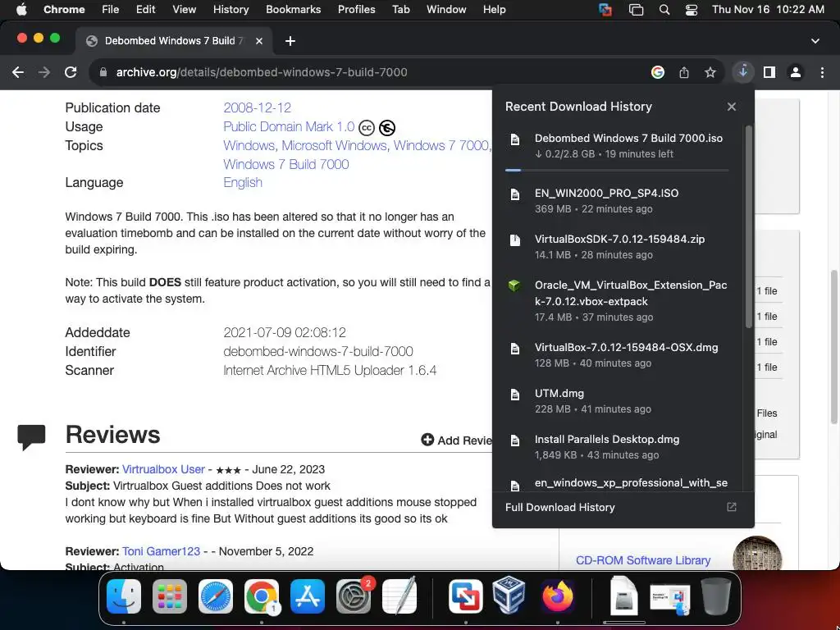Click the Debombed Windows 7 Build 7000.iso download
840x630 pixels.
(x=619, y=145)
